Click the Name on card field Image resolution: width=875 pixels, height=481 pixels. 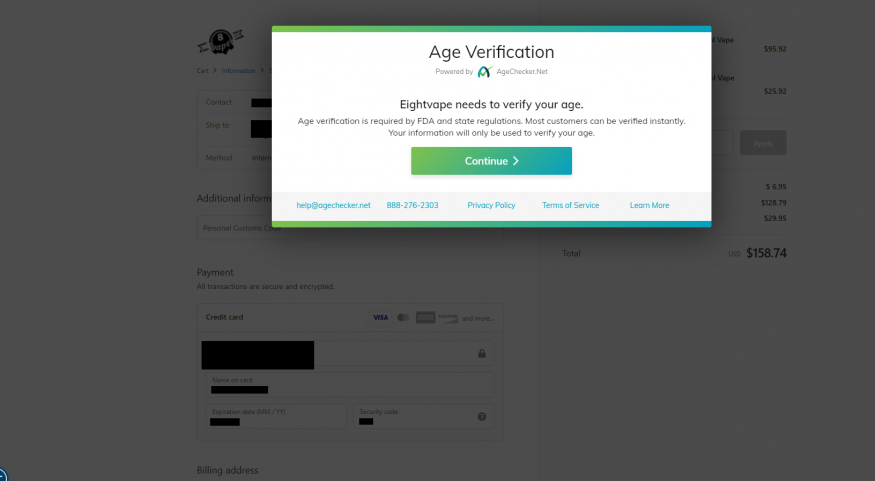[x=350, y=385]
